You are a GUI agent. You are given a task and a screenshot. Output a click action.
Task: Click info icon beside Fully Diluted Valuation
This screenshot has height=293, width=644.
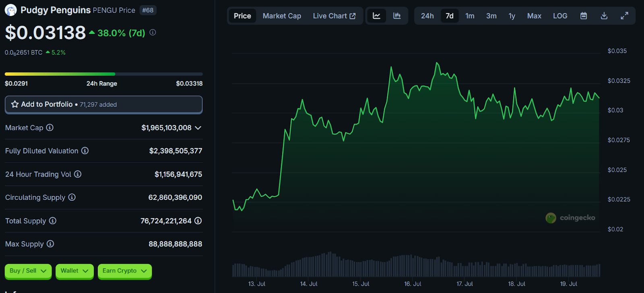[x=85, y=151]
